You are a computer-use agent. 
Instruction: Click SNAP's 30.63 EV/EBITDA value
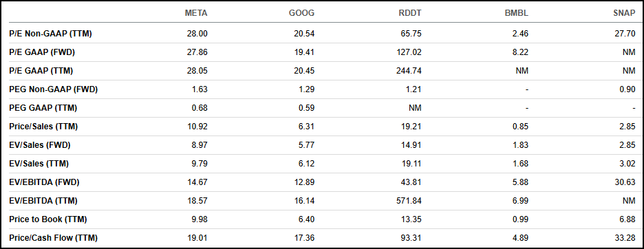625,182
